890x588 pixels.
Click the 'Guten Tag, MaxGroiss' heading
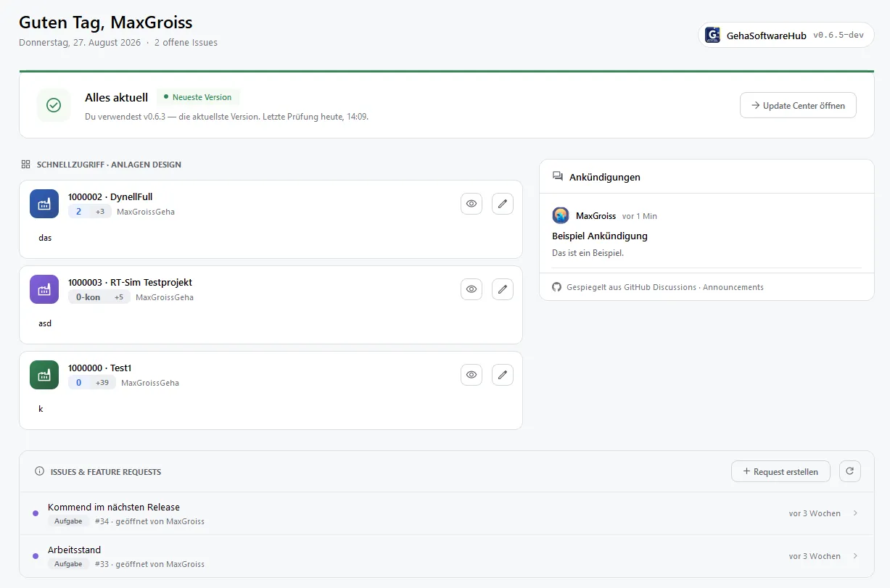point(106,22)
